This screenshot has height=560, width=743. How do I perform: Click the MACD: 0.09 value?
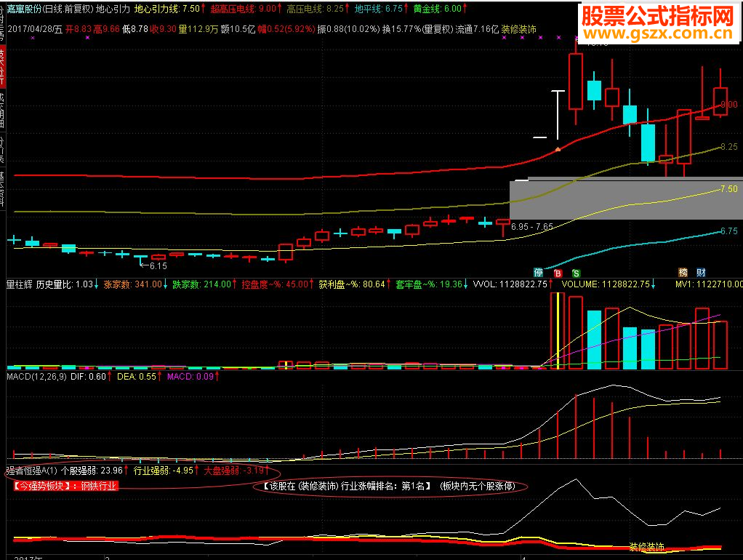(193, 377)
